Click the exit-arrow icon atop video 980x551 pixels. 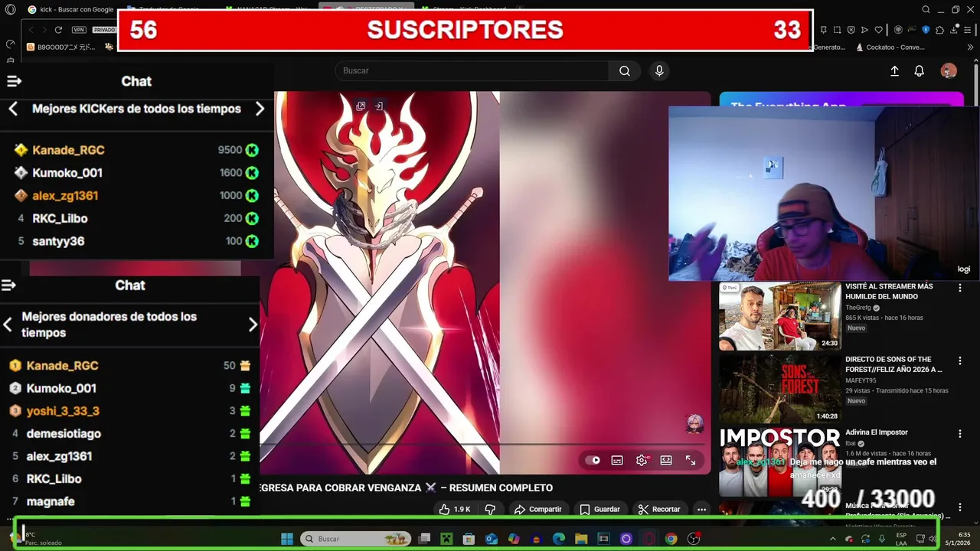coord(378,106)
